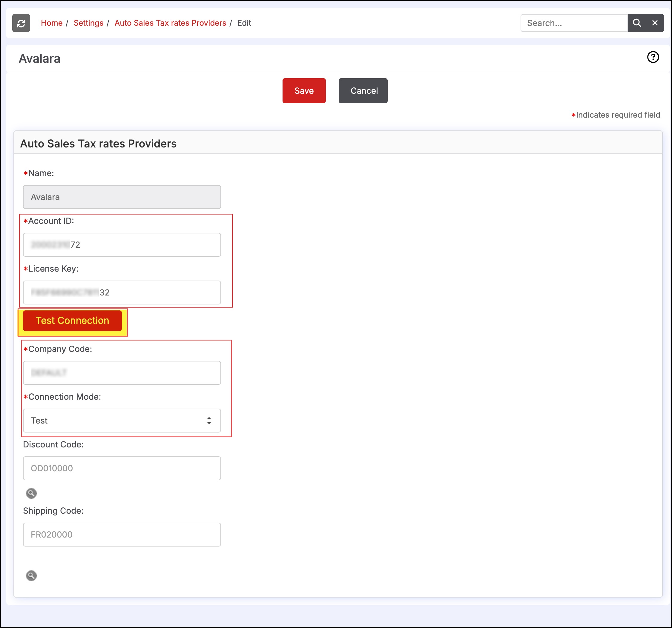Click the Shipping Code field

click(x=122, y=534)
